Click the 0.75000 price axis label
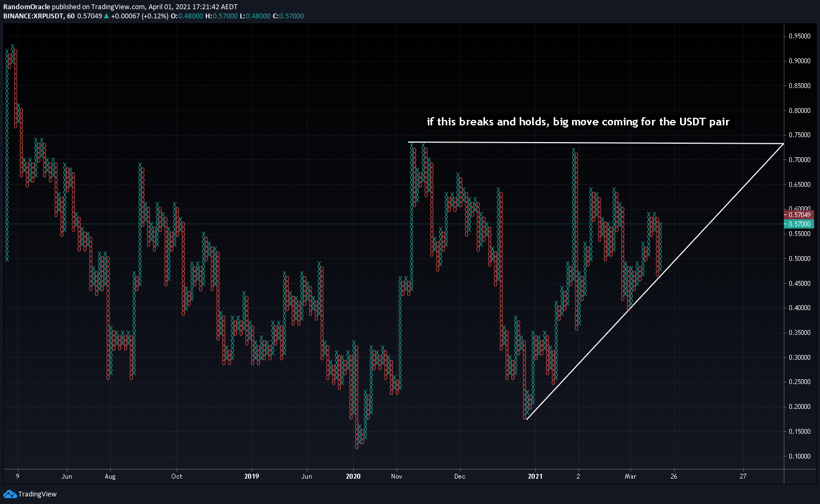This screenshot has width=820, height=504. [x=799, y=135]
